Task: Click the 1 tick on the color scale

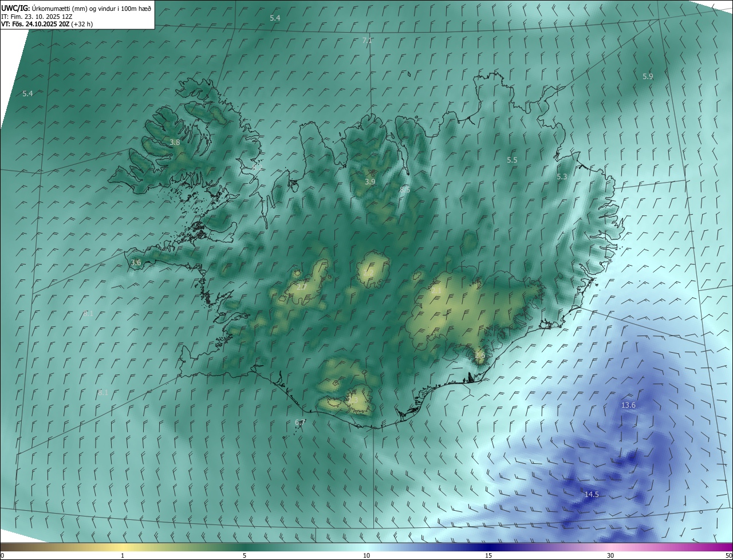Action: coord(123,556)
